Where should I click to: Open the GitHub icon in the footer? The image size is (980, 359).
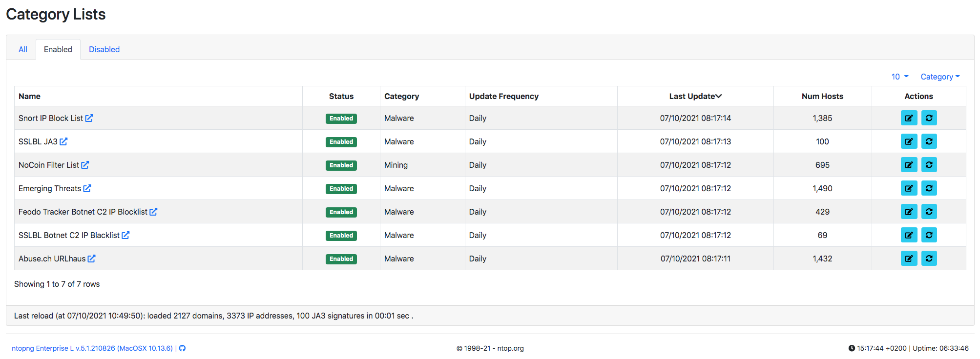pyautogui.click(x=182, y=348)
